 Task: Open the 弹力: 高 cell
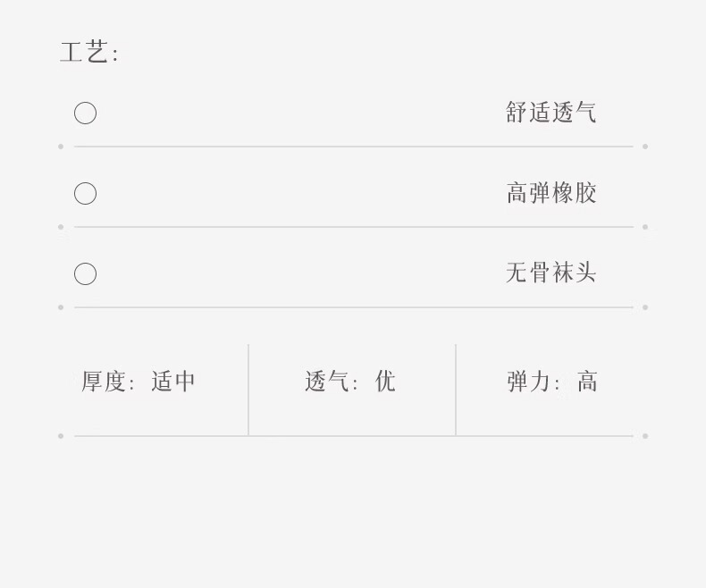[552, 382]
